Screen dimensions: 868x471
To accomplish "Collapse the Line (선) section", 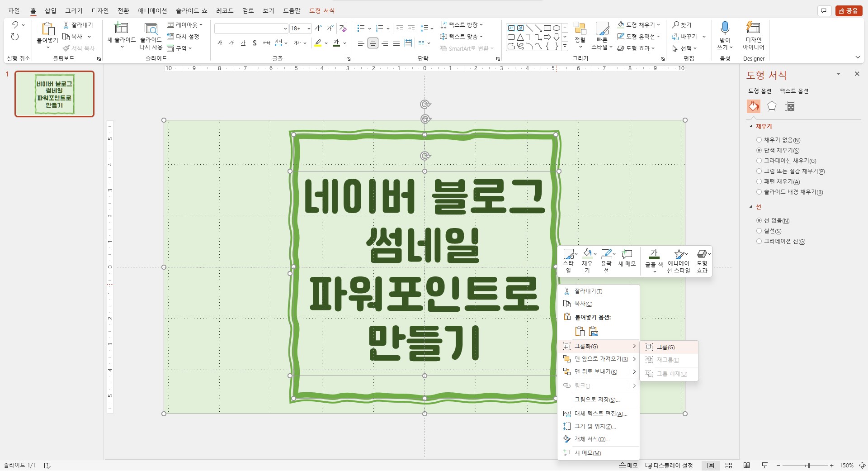I will coord(751,207).
